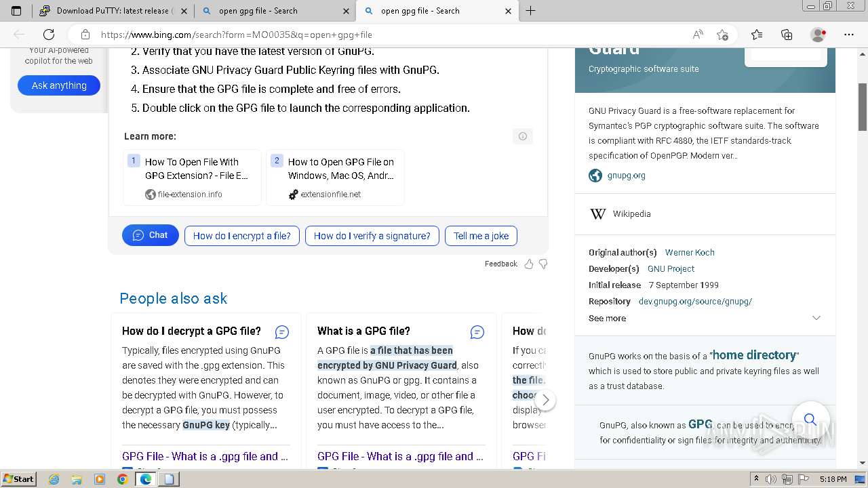Click scrollbar down arrow

point(863,463)
